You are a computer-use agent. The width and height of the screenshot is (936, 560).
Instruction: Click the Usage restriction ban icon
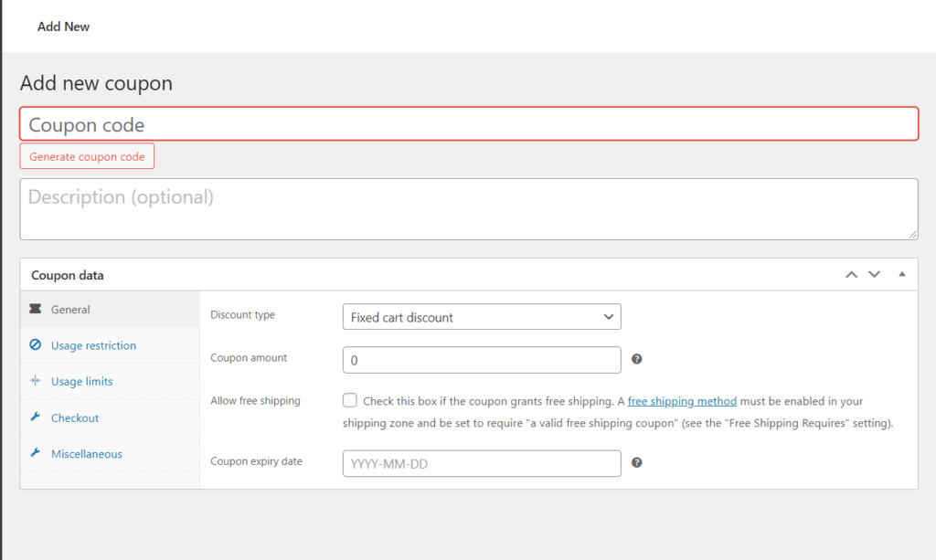[x=36, y=345]
